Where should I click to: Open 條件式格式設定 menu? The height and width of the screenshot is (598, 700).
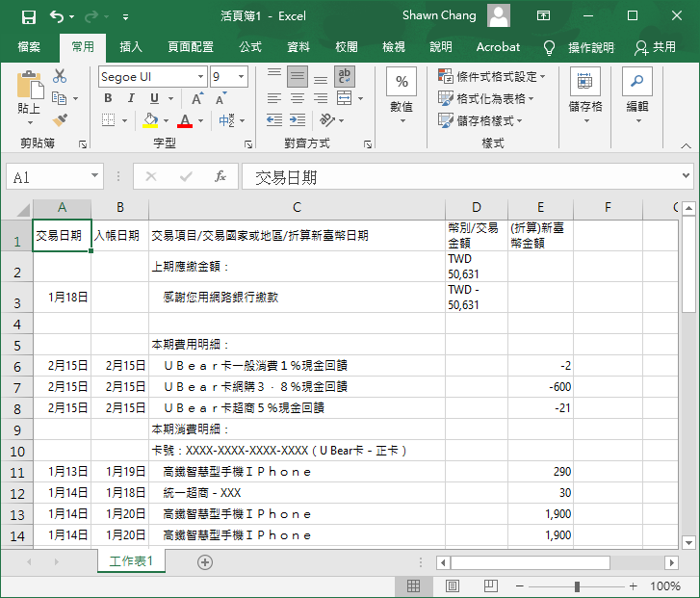[491, 76]
